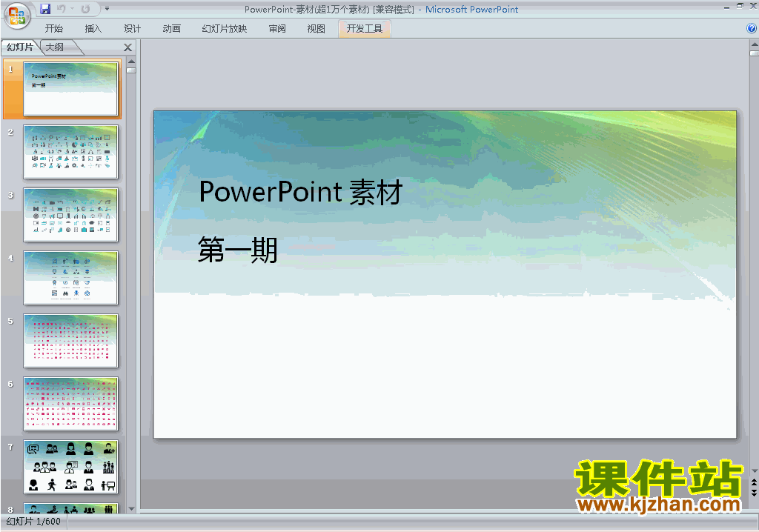
Task: Minimize the PowerPoint window
Action: point(726,7)
